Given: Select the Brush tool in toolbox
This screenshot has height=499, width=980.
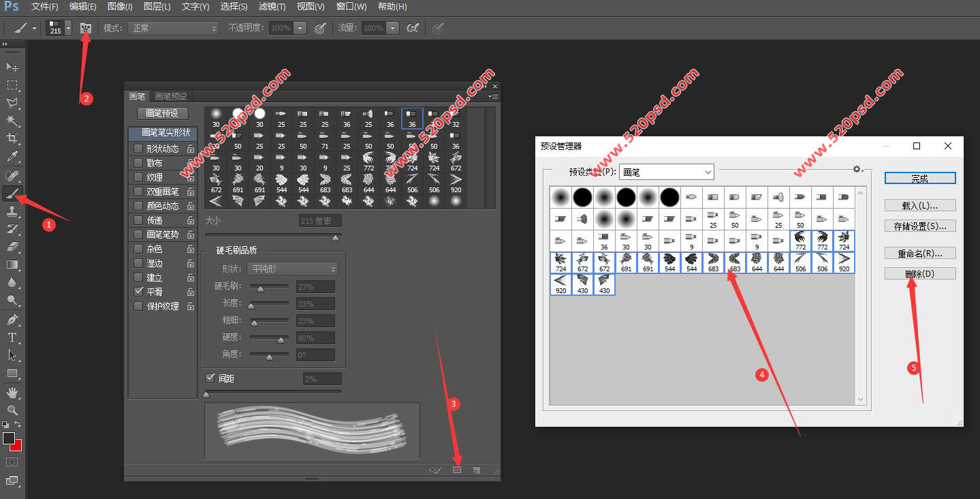Looking at the screenshot, I should click(12, 193).
